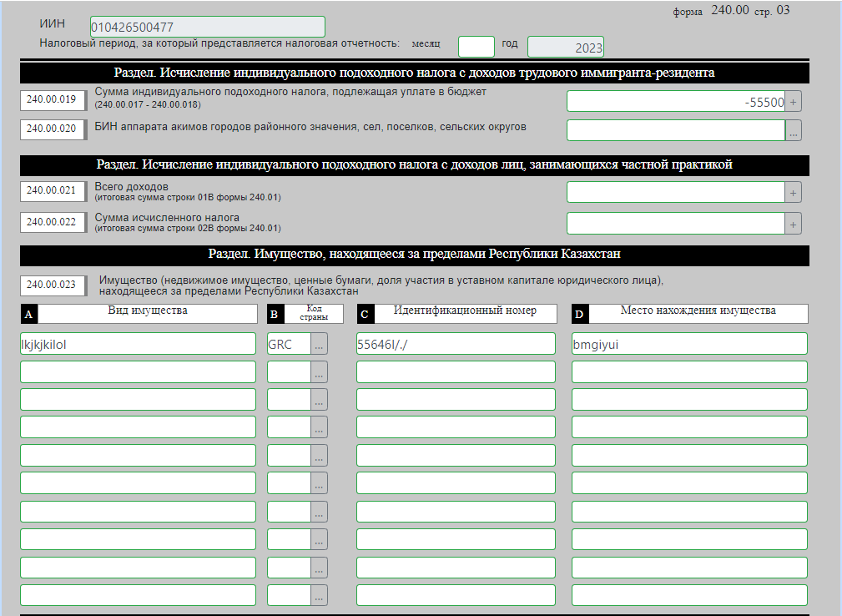This screenshot has height=616, width=842.
Task: Open country code lookup in tenth property row
Action: pos(319,596)
